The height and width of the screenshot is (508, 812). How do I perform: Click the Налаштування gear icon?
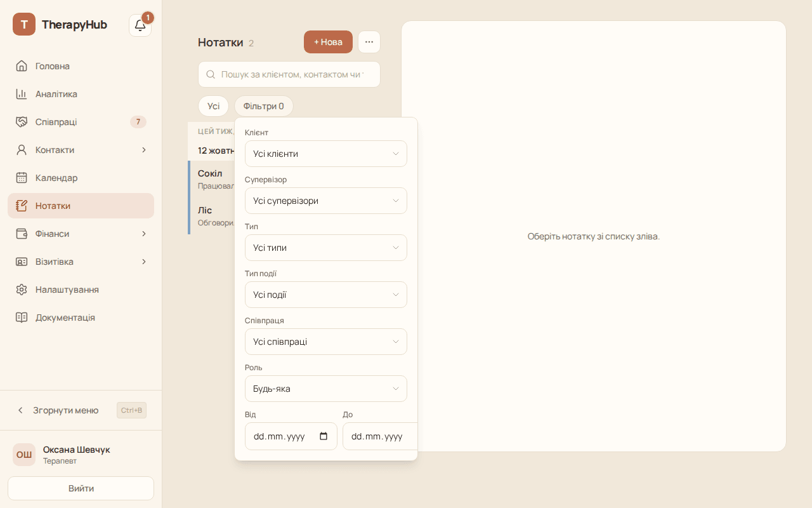22,290
